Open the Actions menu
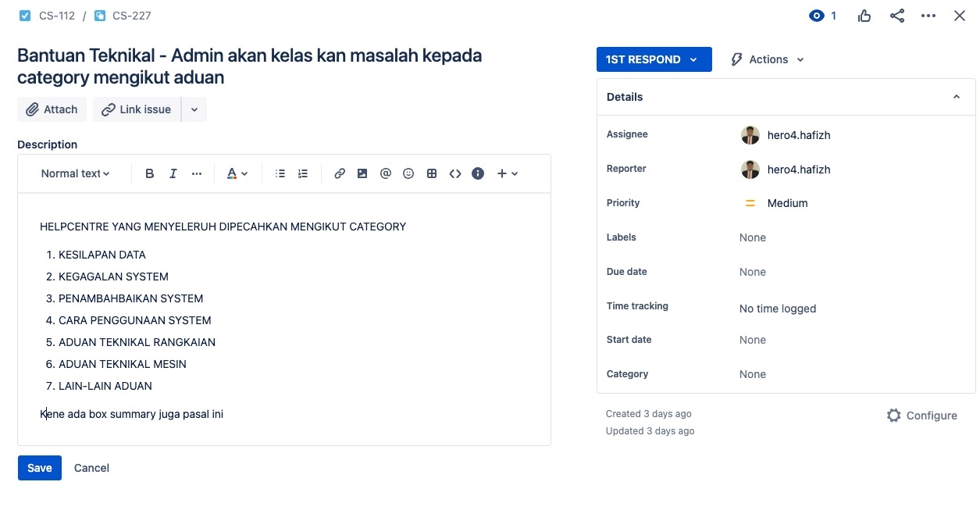Image resolution: width=980 pixels, height=514 pixels. tap(767, 59)
